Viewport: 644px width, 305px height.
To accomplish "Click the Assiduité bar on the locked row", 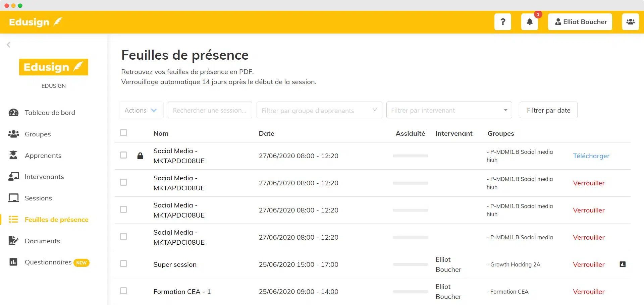I will (411, 156).
